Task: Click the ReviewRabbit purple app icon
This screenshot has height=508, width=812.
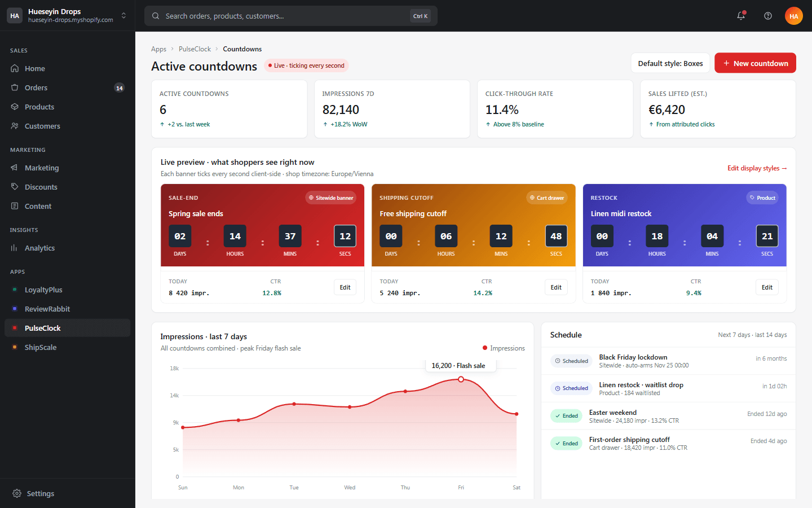Action: pos(15,309)
